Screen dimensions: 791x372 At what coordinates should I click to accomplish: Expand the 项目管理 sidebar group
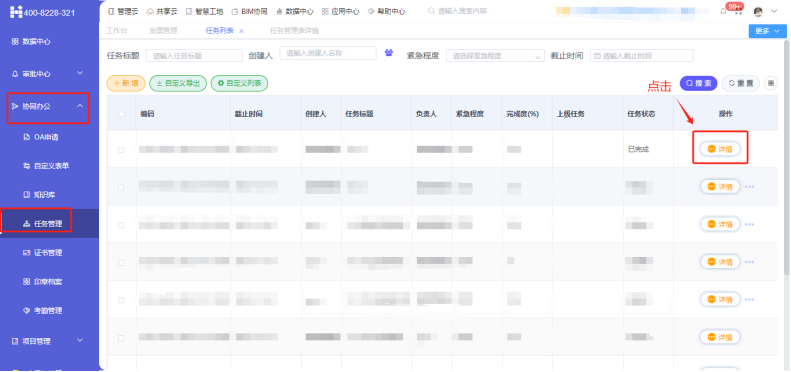point(80,341)
